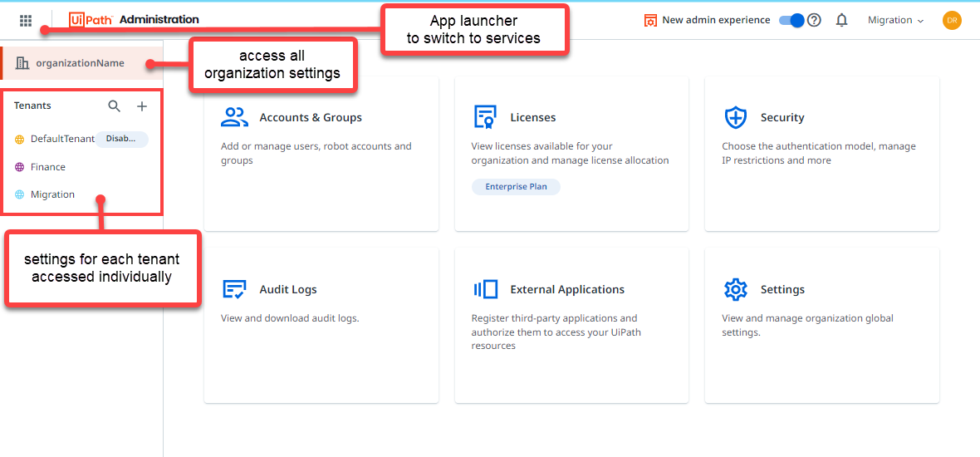Open the app launcher grid icon
The image size is (980, 457).
click(x=26, y=21)
